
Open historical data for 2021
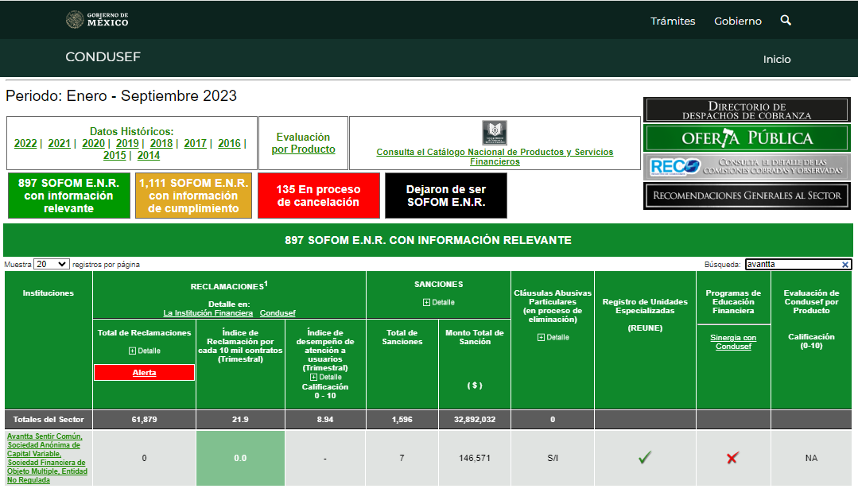59,143
